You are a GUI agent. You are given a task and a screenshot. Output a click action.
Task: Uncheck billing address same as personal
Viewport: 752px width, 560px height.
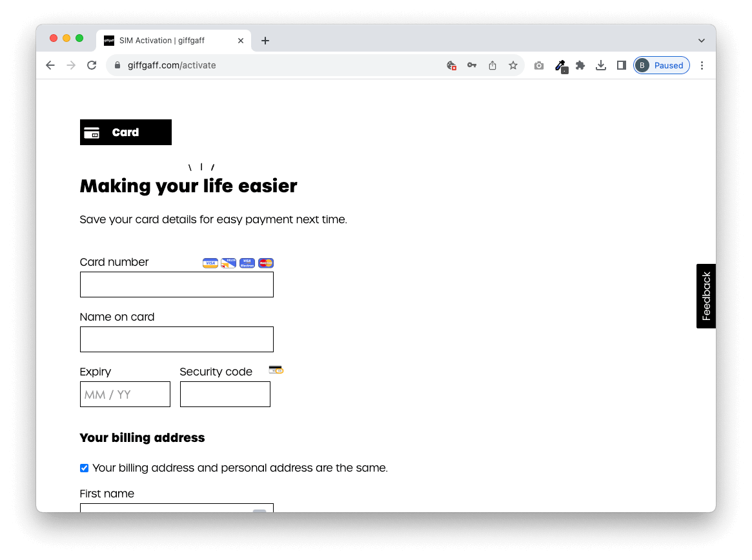coord(85,468)
